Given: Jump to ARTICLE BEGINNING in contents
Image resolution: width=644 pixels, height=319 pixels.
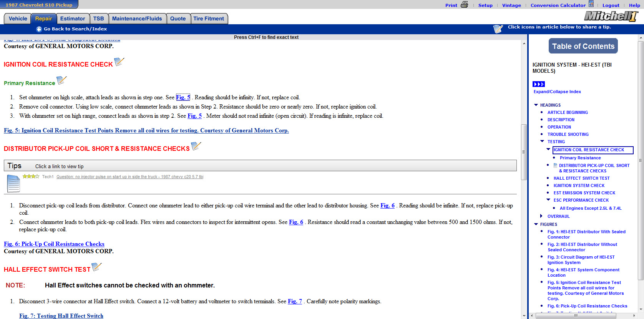Looking at the screenshot, I should pyautogui.click(x=568, y=112).
